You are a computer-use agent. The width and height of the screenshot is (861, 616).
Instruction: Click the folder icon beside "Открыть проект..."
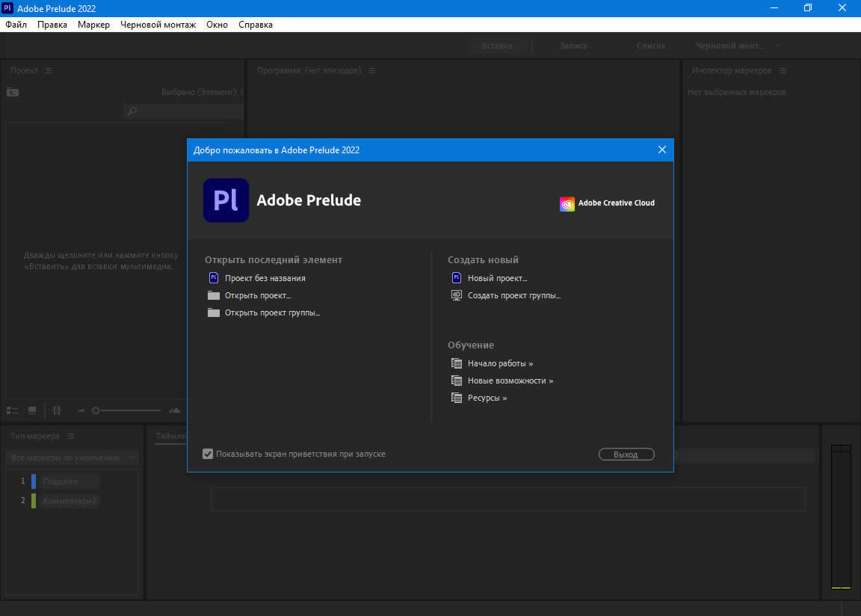tap(214, 295)
